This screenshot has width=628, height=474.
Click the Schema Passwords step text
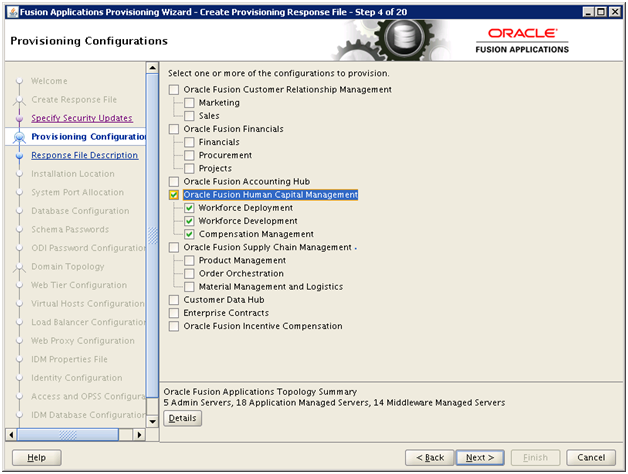[70, 230]
